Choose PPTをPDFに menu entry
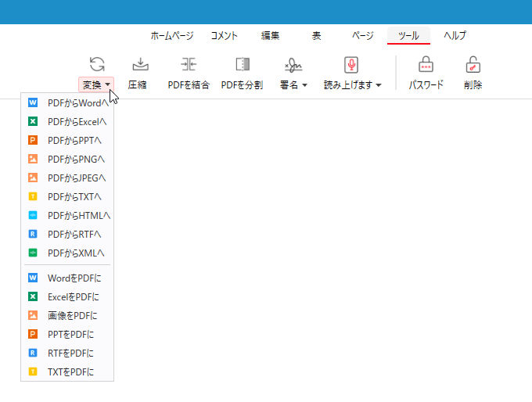The width and height of the screenshot is (532, 402). tap(67, 334)
